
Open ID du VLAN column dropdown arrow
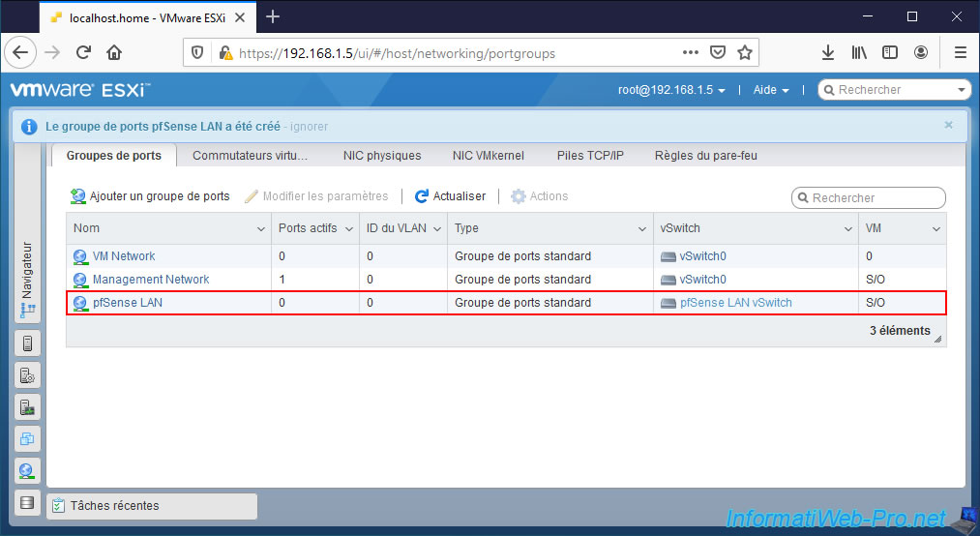[x=437, y=229]
